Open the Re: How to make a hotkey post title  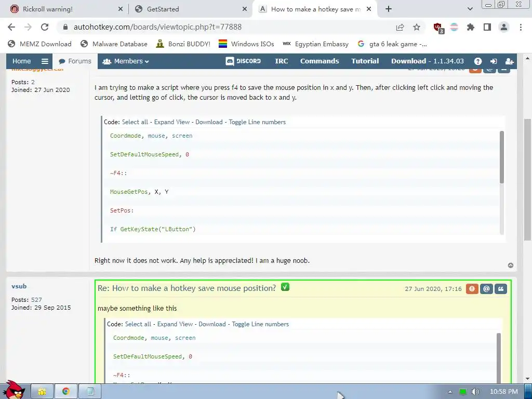(187, 288)
